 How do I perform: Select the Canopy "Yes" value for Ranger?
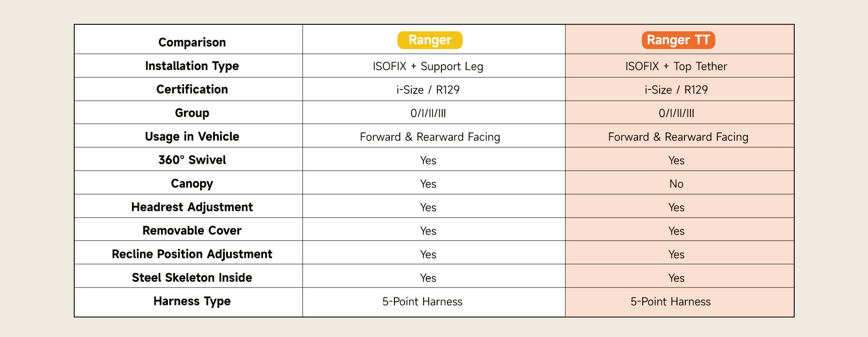click(428, 184)
